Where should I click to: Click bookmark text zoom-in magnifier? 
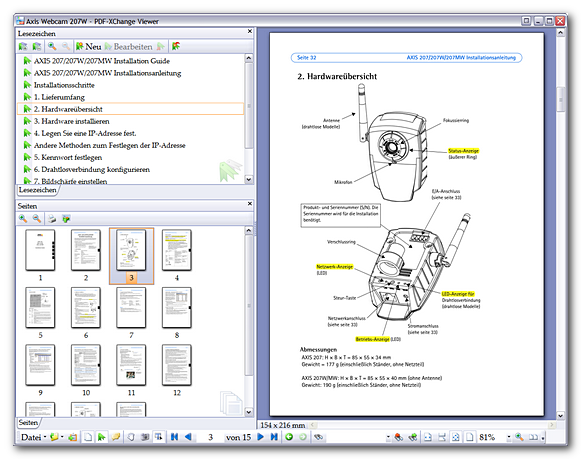pyautogui.click(x=52, y=47)
